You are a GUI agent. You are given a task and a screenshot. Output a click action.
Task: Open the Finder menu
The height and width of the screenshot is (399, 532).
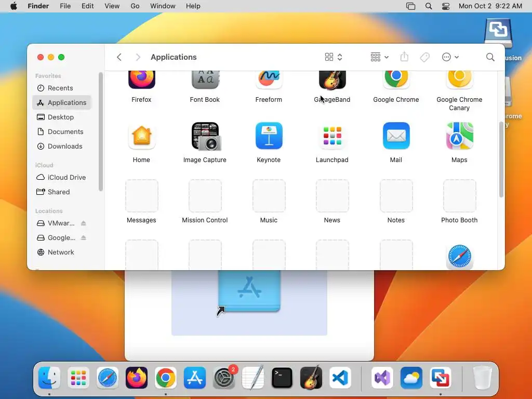38,6
